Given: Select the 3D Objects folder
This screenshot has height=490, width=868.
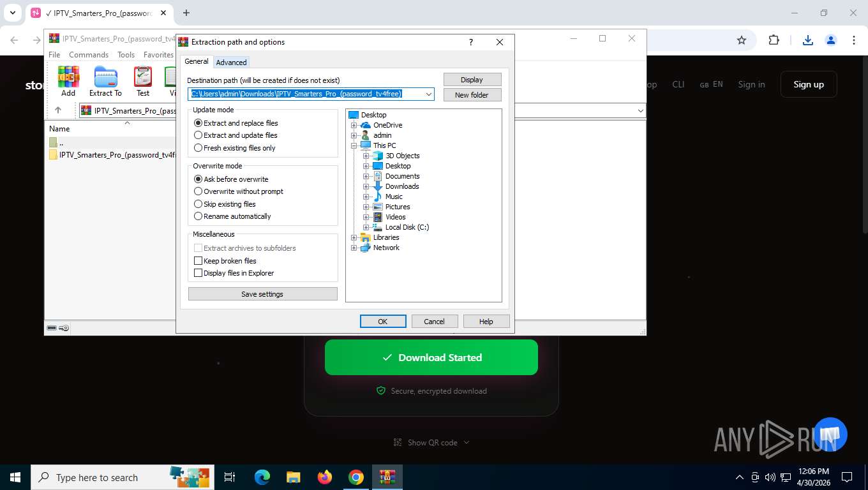Looking at the screenshot, I should (x=402, y=156).
